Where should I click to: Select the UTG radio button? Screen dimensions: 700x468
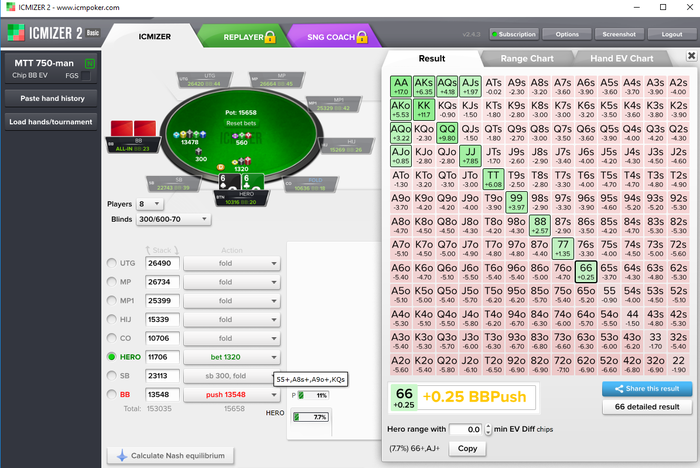coord(112,263)
